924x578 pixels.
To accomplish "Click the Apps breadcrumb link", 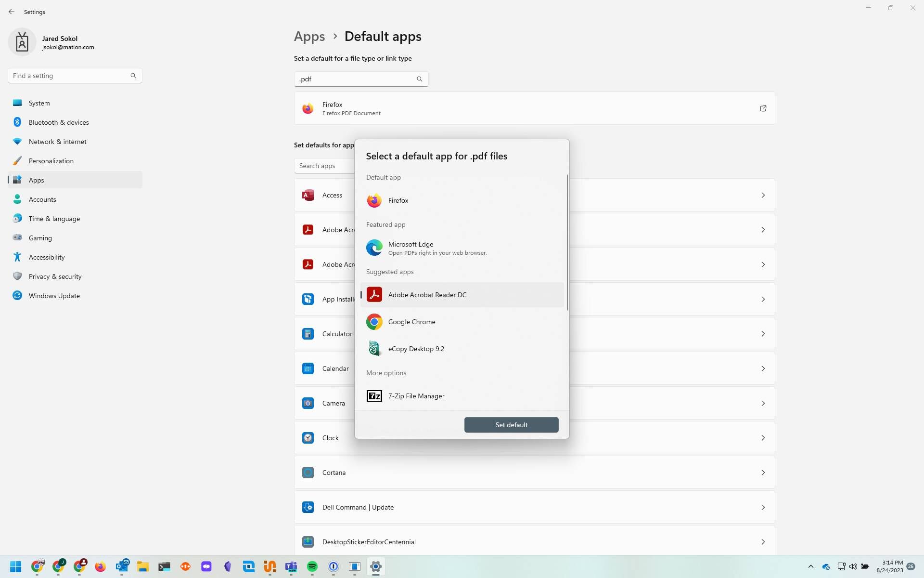I will (309, 36).
